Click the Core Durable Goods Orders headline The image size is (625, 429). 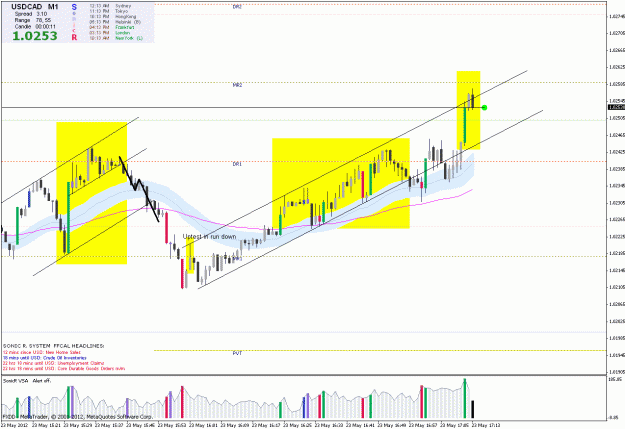[x=64, y=369]
